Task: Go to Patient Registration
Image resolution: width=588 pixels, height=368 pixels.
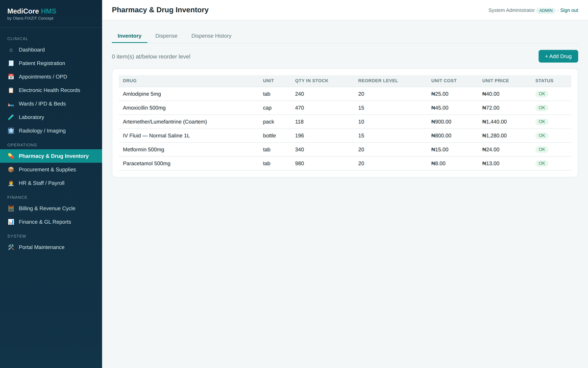Action: click(51, 63)
